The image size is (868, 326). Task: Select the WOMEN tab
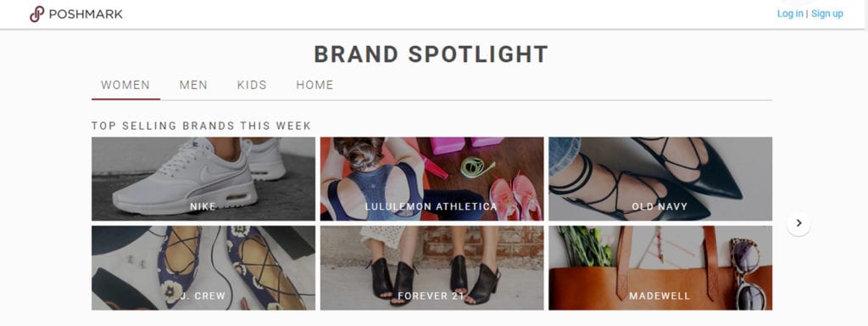[x=125, y=86]
